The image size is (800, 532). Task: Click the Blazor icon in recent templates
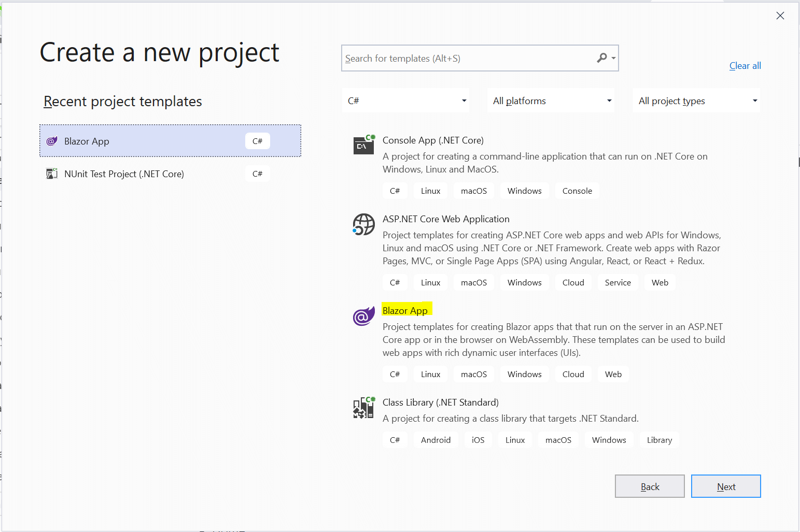pyautogui.click(x=52, y=141)
